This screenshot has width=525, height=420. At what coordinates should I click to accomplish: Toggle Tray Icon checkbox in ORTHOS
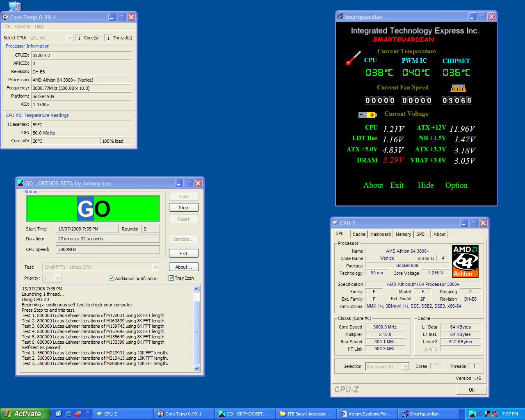point(171,278)
